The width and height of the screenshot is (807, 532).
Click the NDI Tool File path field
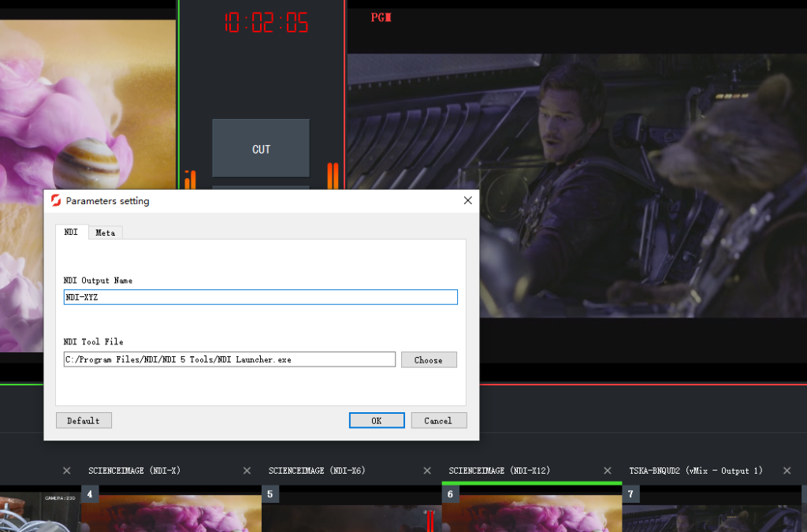[229, 359]
